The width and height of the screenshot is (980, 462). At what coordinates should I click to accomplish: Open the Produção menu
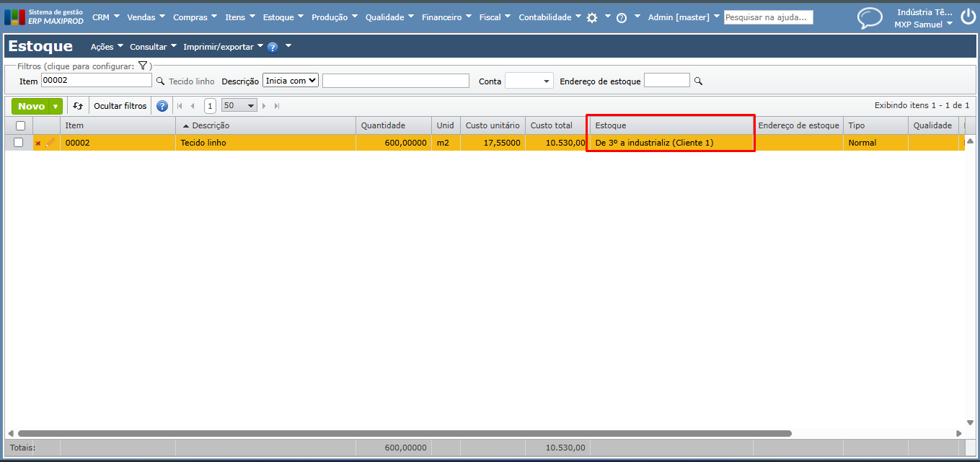(x=335, y=17)
